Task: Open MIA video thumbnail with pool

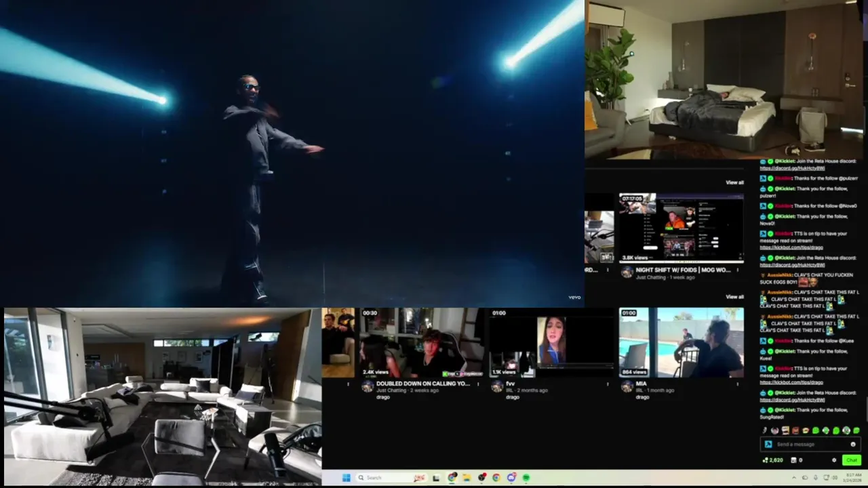Action: click(x=682, y=343)
